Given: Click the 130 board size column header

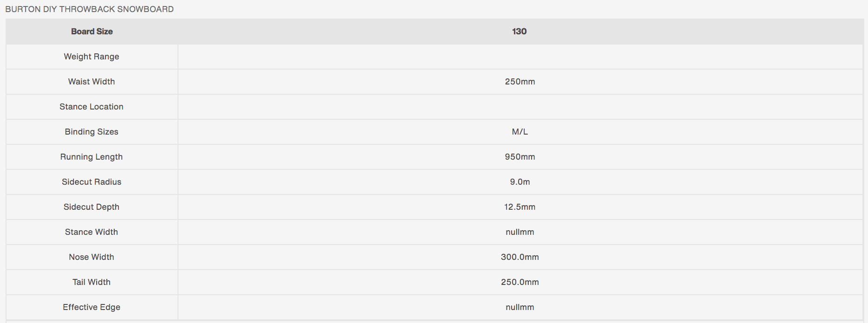Looking at the screenshot, I should (x=519, y=32).
